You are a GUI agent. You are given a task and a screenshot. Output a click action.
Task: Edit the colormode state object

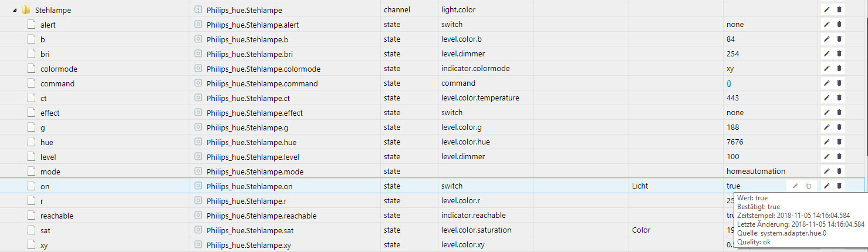coord(826,69)
